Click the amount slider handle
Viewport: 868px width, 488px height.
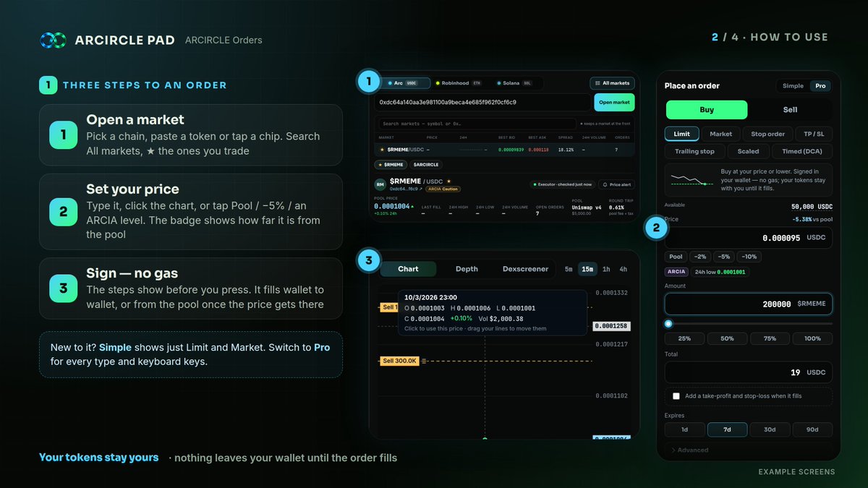[668, 323]
